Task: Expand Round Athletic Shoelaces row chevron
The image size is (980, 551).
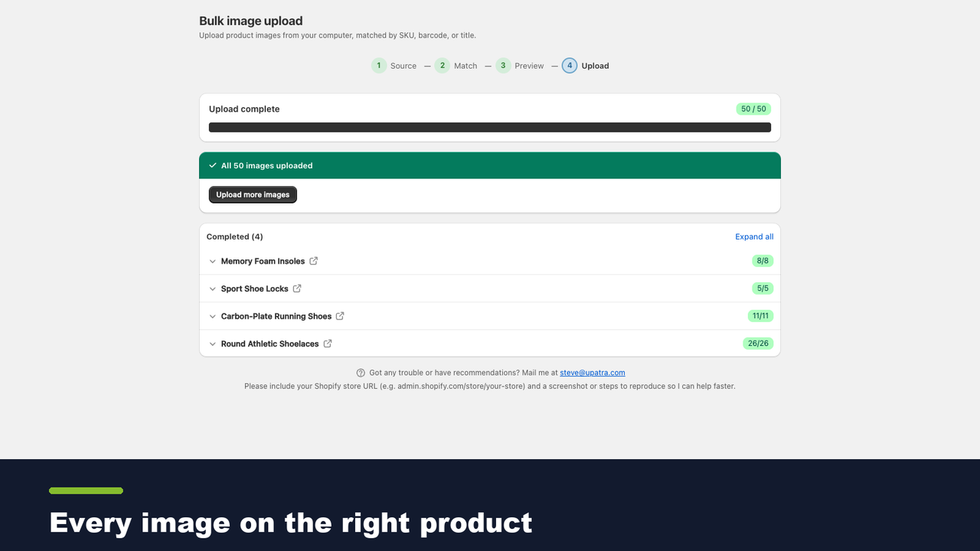Action: (213, 344)
